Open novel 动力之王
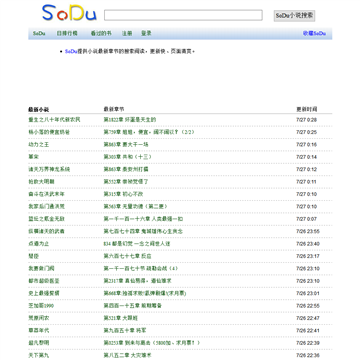 [39, 144]
